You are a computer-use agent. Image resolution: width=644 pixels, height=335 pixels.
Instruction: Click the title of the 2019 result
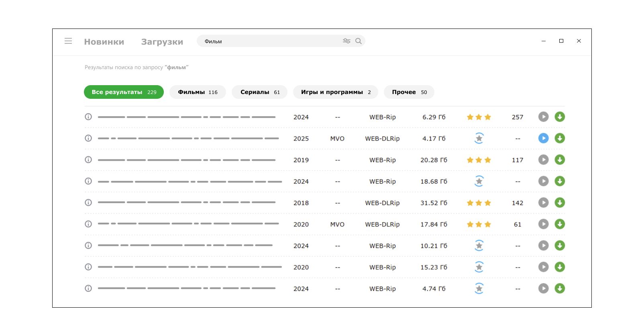187,160
